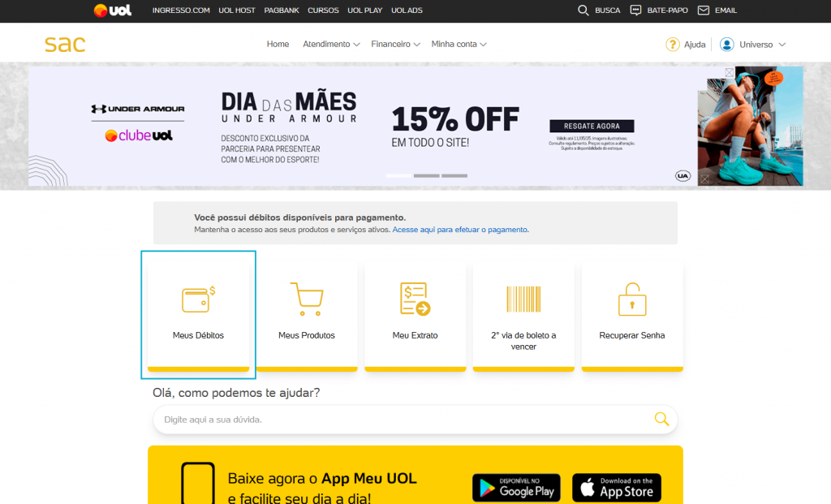Click the boleto barcode icon
The height and width of the screenshot is (504, 831).
[523, 299]
